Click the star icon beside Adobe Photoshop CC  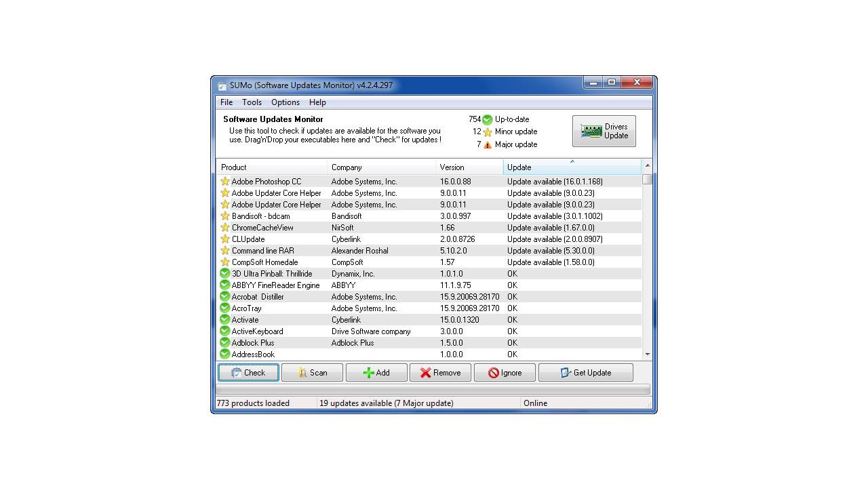click(224, 182)
